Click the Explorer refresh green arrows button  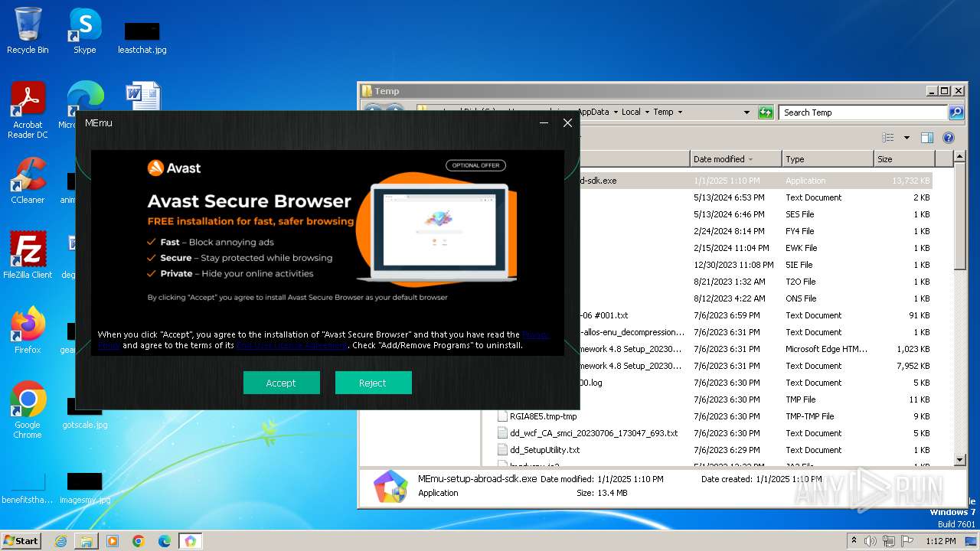coord(766,112)
